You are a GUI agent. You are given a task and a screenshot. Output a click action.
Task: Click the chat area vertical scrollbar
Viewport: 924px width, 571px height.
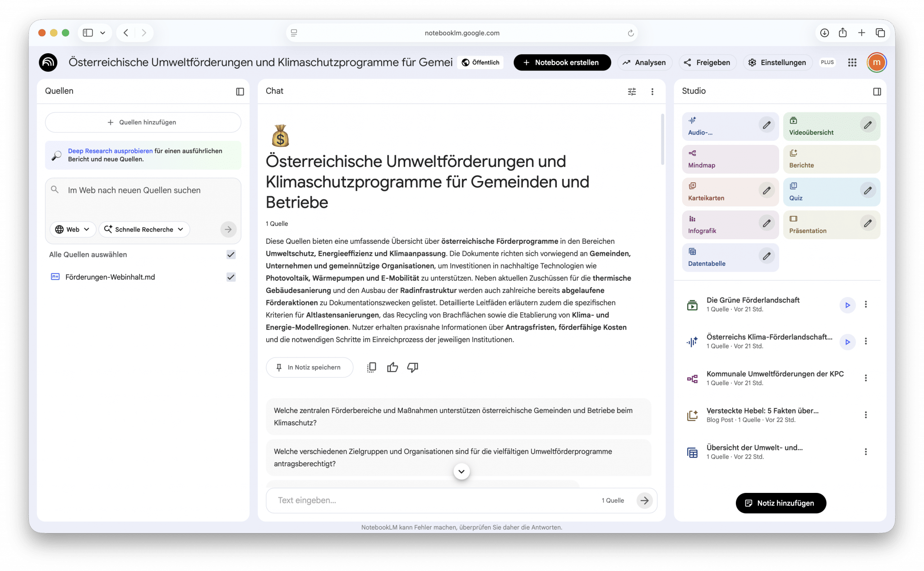coord(662,140)
